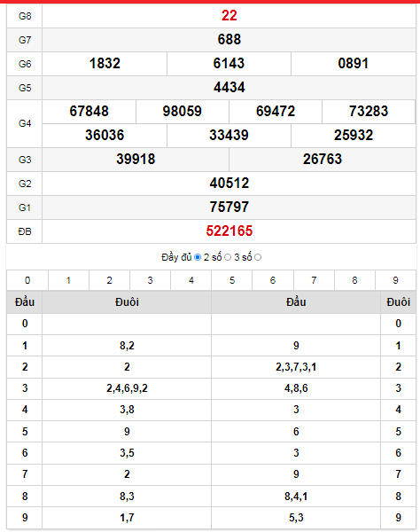Select the G1 prize number 75797
The height and width of the screenshot is (532, 420).
click(x=229, y=207)
